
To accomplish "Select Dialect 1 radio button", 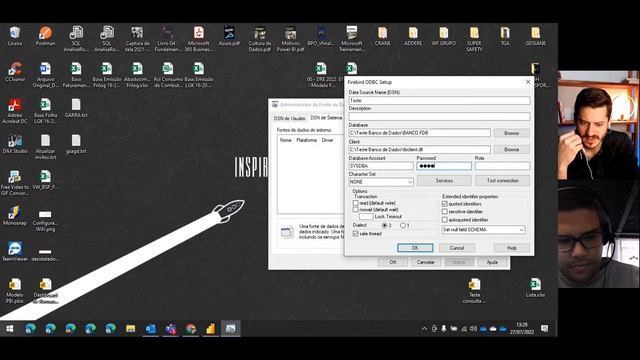I will pos(403,225).
